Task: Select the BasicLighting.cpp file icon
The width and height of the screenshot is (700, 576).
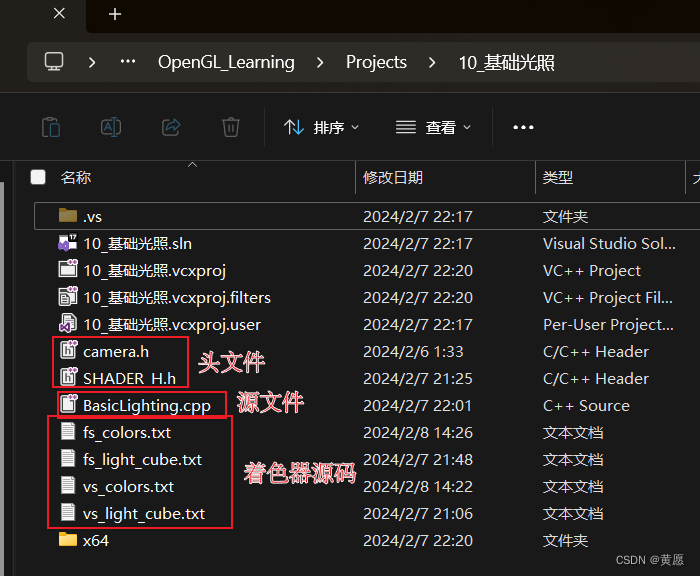Action: tap(69, 404)
